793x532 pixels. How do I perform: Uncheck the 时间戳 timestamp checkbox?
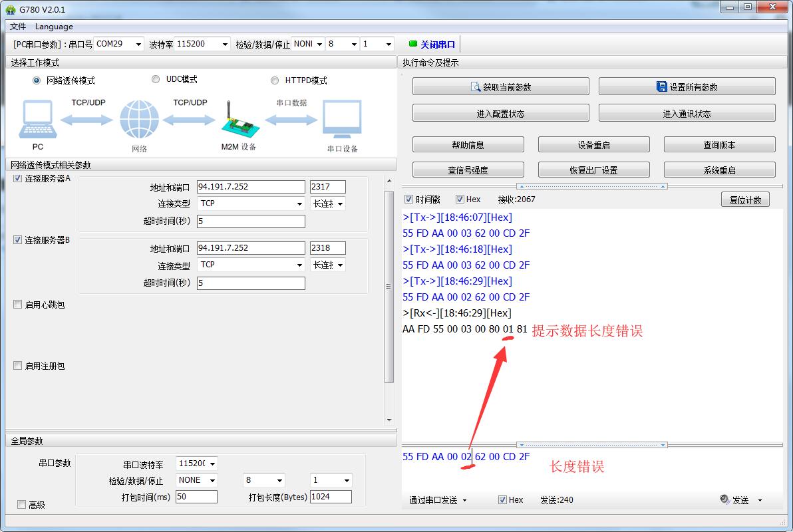point(409,199)
